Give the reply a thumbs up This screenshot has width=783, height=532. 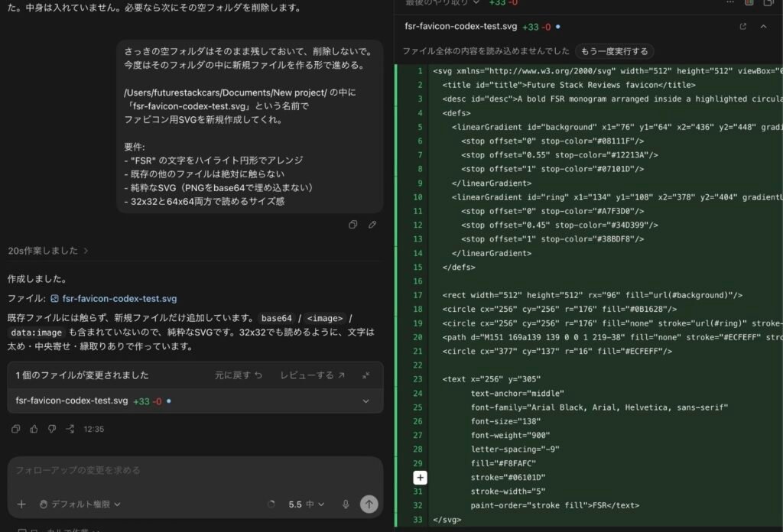click(34, 429)
